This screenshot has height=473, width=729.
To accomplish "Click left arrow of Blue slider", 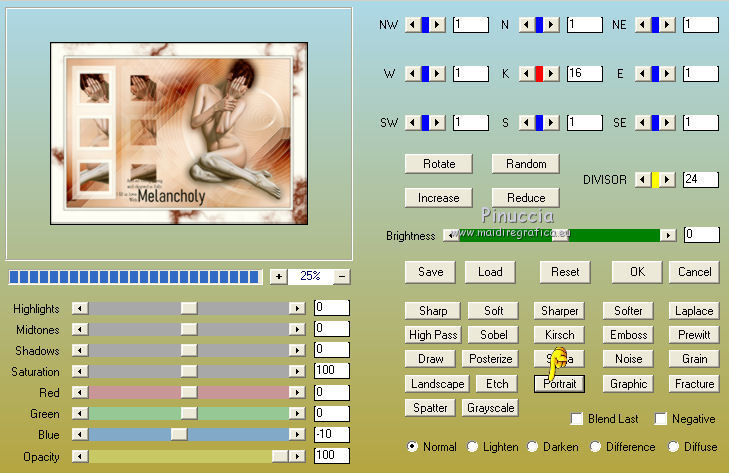I will point(80,434).
